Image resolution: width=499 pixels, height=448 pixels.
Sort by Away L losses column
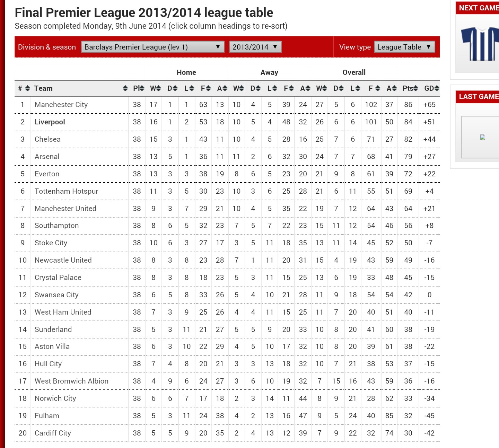coord(272,88)
